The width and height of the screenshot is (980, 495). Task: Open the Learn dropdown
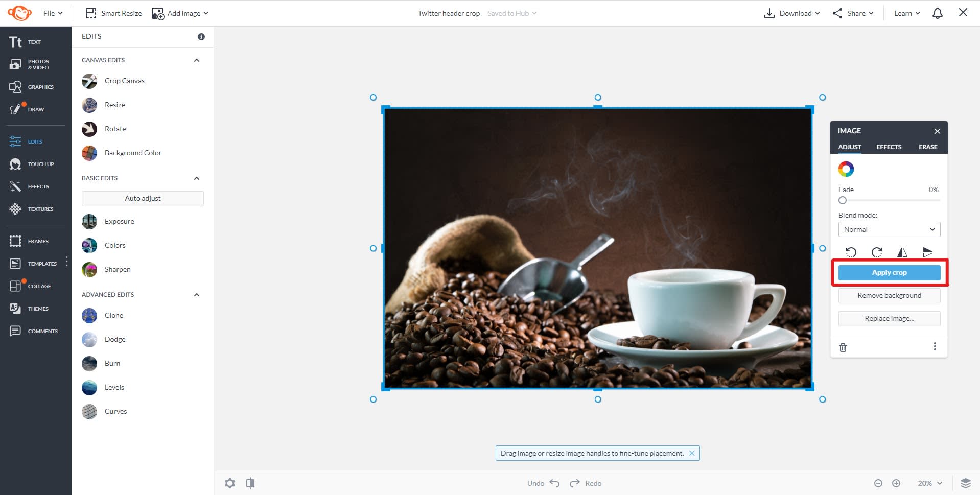[907, 13]
